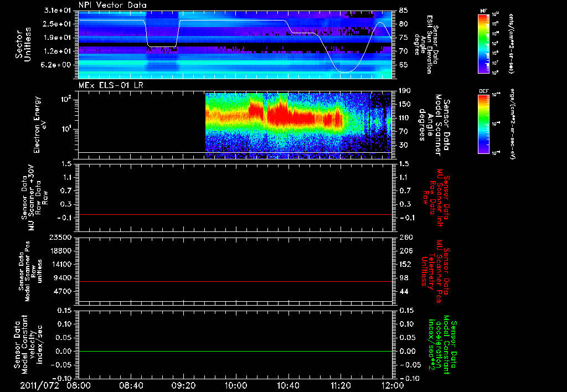Viewport: 567px width, 392px height.
Task: Click the '14100' scanner position tick value
Action: coord(60,264)
